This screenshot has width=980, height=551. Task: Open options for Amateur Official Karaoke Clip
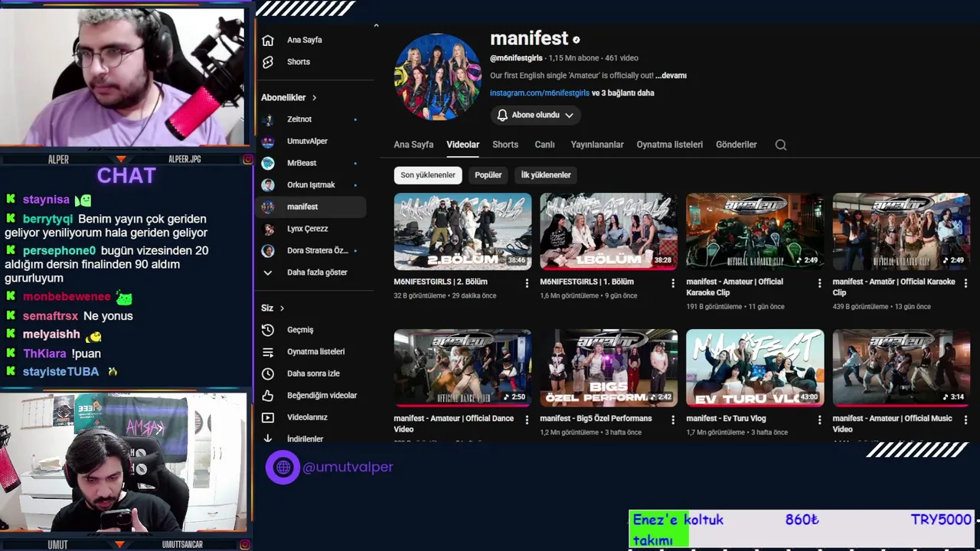[818, 283]
